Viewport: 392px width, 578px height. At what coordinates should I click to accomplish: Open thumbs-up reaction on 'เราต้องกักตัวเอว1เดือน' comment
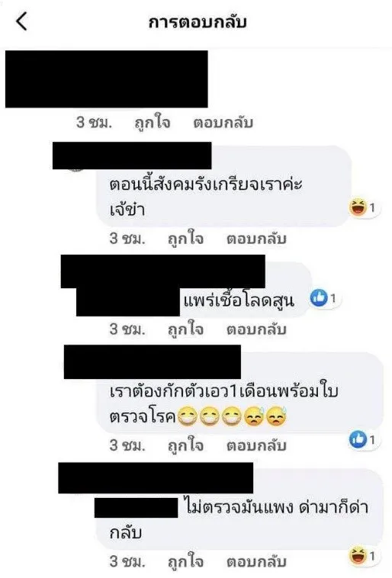pyautogui.click(x=361, y=439)
